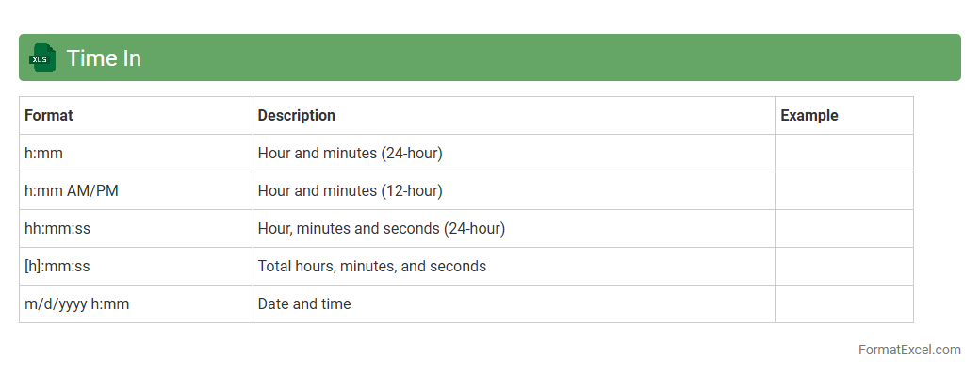Screen dimensions: 980x377
Task: Select "Hour and minutes (12-hour)" description cell
Action: point(350,191)
